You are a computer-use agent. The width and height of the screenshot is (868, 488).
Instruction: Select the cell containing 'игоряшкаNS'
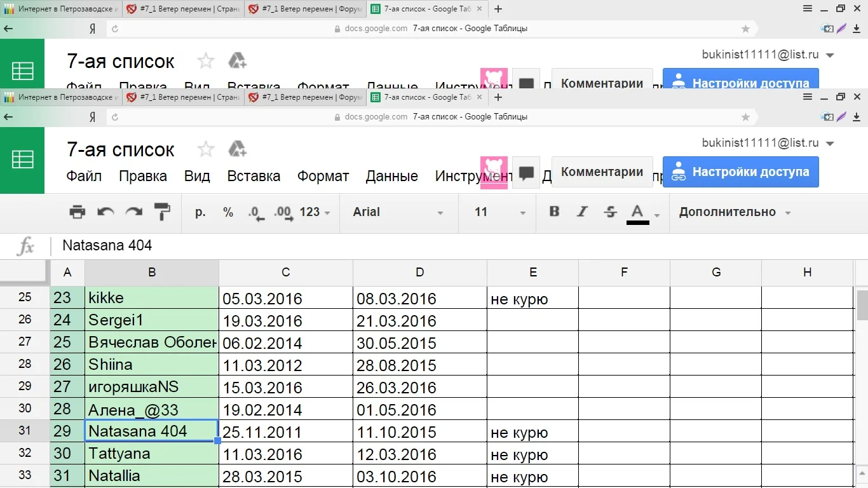click(152, 386)
